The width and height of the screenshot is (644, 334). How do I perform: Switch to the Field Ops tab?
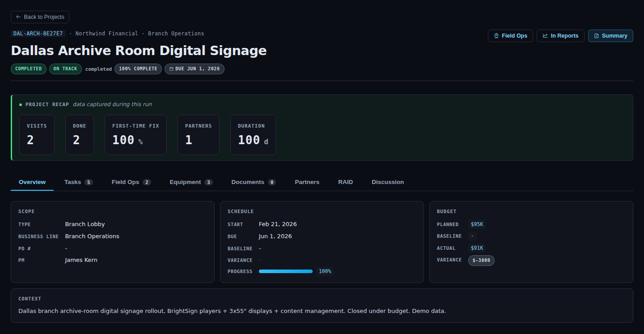[x=131, y=182]
